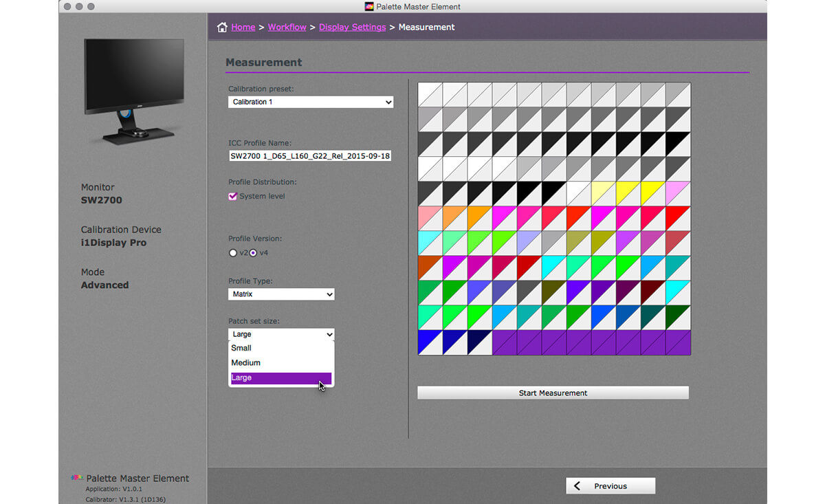The image size is (825, 504).
Task: Click the colorful logo beside Palette Master Element footer
Action: pyautogui.click(x=77, y=478)
